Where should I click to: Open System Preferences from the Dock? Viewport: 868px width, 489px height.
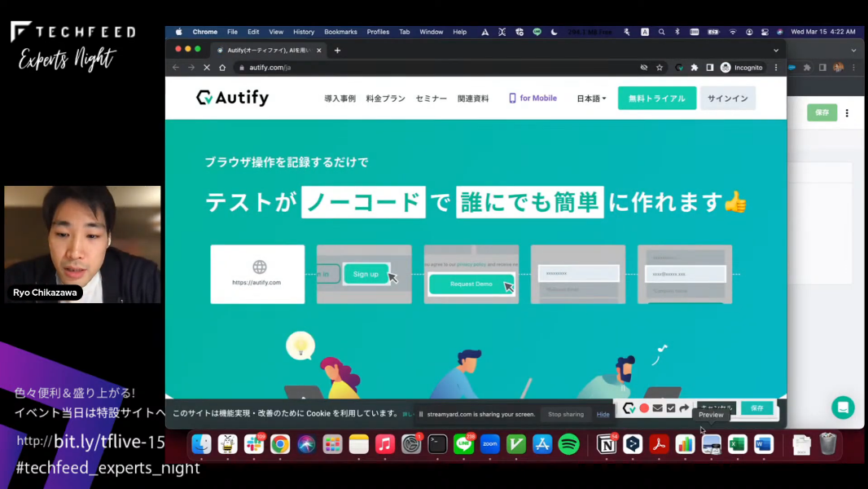(x=411, y=444)
